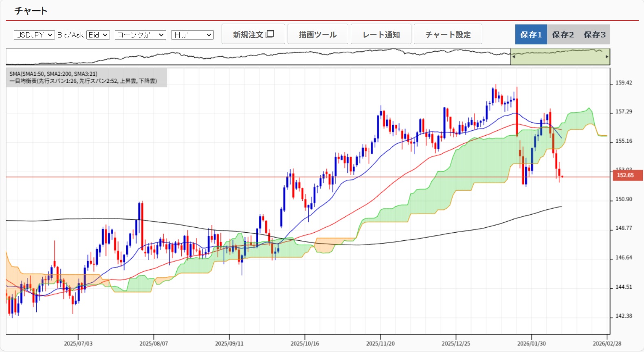Viewport: 644px width, 352px height.
Task: Click the SMA indicator legend text
Action: (53, 74)
